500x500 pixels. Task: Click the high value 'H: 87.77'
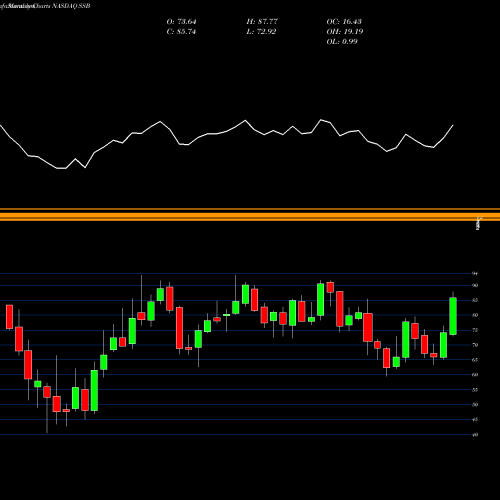(x=262, y=22)
